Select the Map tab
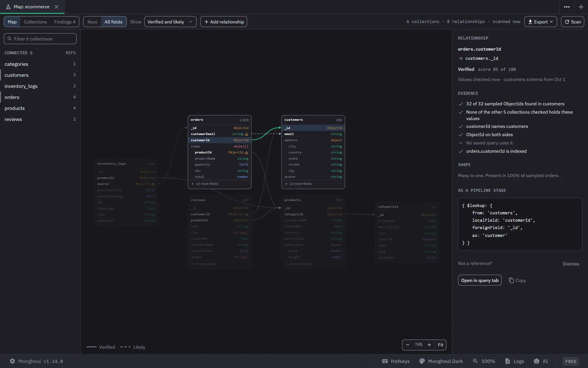The image size is (588, 368). click(12, 22)
